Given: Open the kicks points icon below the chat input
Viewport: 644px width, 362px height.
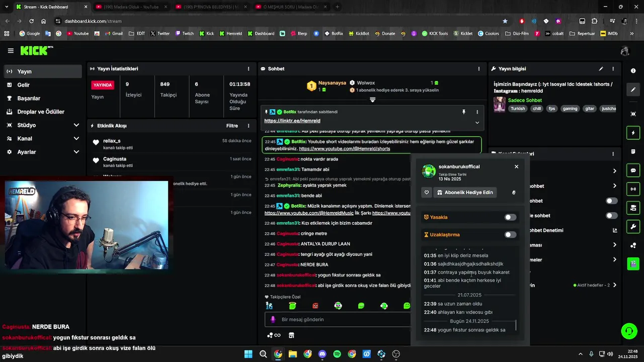Looking at the screenshot, I should point(274,335).
